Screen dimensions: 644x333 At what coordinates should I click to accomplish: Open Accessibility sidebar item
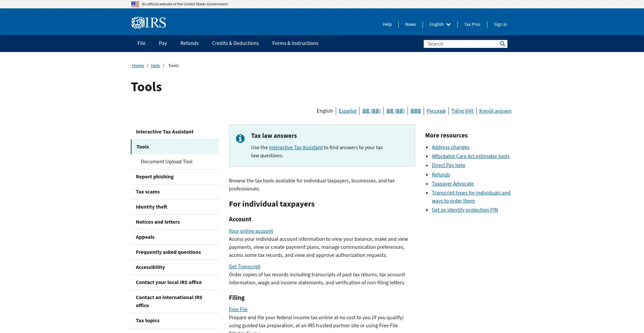point(175,267)
